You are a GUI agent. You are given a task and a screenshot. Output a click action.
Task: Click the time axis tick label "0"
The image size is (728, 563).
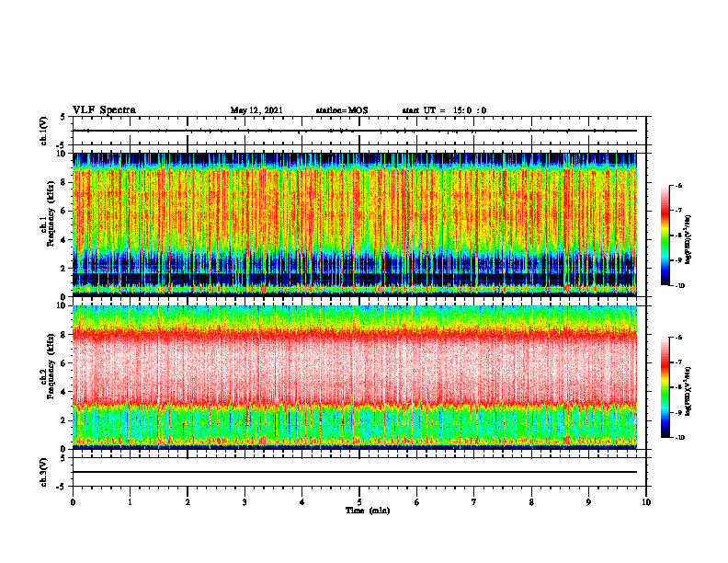pos(73,502)
